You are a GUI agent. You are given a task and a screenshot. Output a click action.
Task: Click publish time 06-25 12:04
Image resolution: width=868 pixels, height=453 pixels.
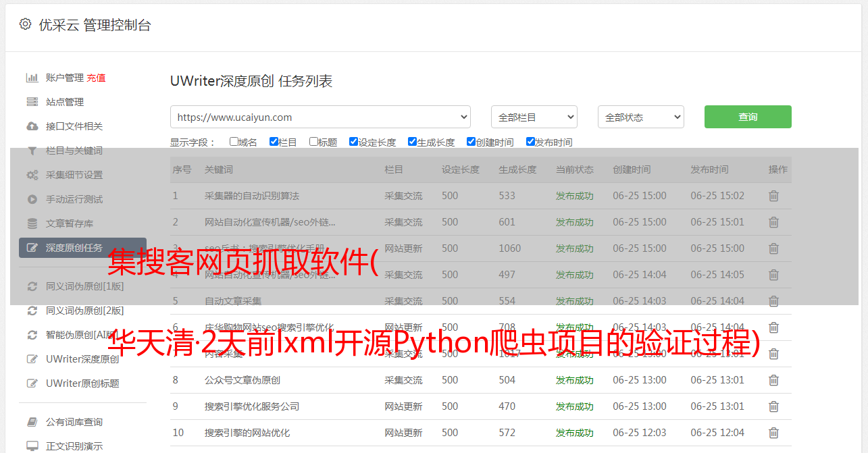[x=717, y=433]
